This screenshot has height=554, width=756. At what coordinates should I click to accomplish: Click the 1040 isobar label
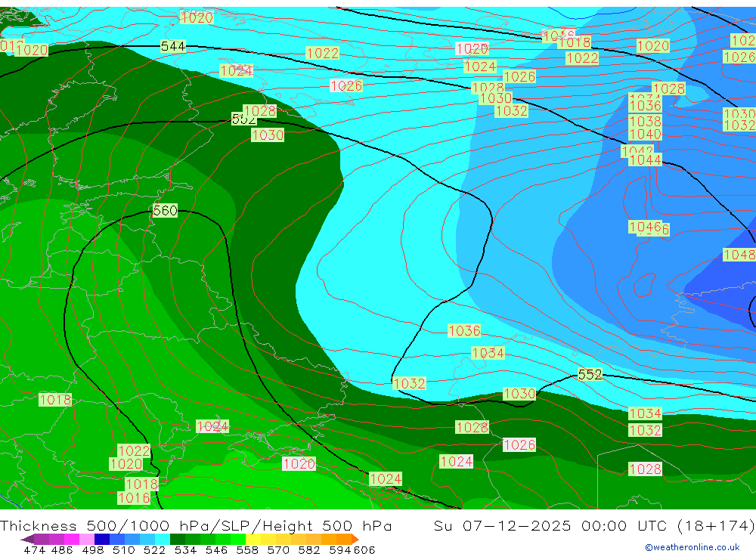(x=645, y=134)
